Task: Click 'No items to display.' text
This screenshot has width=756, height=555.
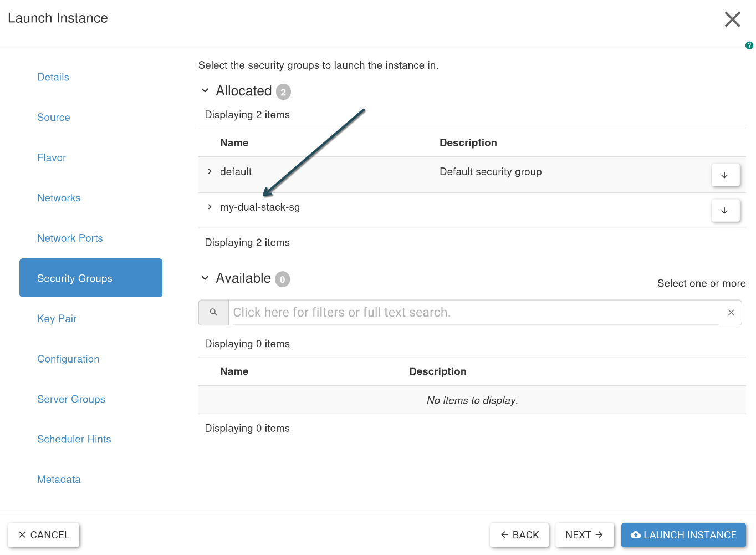Action: (472, 400)
